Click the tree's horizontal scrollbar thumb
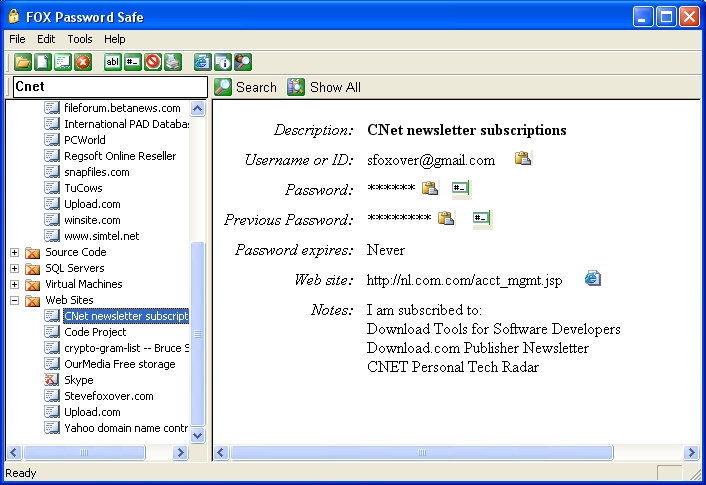 pos(84,452)
